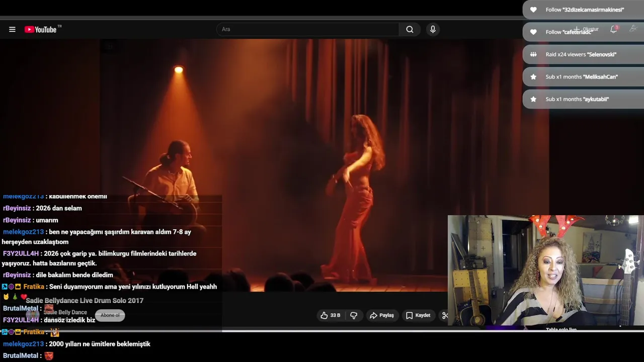
Task: Open the notifications bell icon
Action: (x=613, y=29)
